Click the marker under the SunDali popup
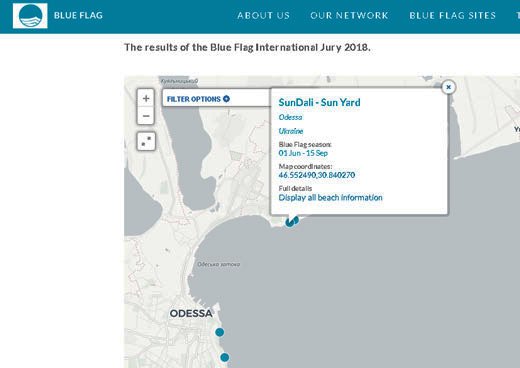The height and width of the screenshot is (368, 520). tap(291, 221)
